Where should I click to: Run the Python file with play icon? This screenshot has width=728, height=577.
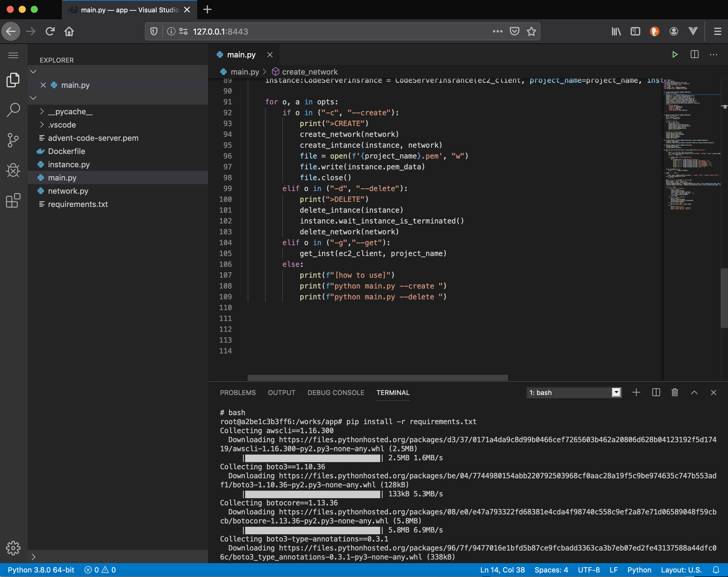pyautogui.click(x=675, y=54)
